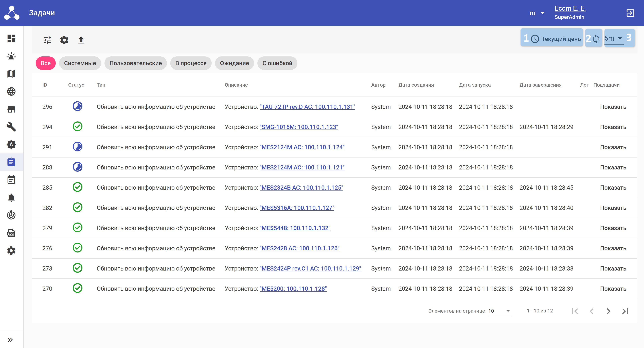Toggle the 'В процессе' filter chip
This screenshot has height=348, width=644.
191,63
